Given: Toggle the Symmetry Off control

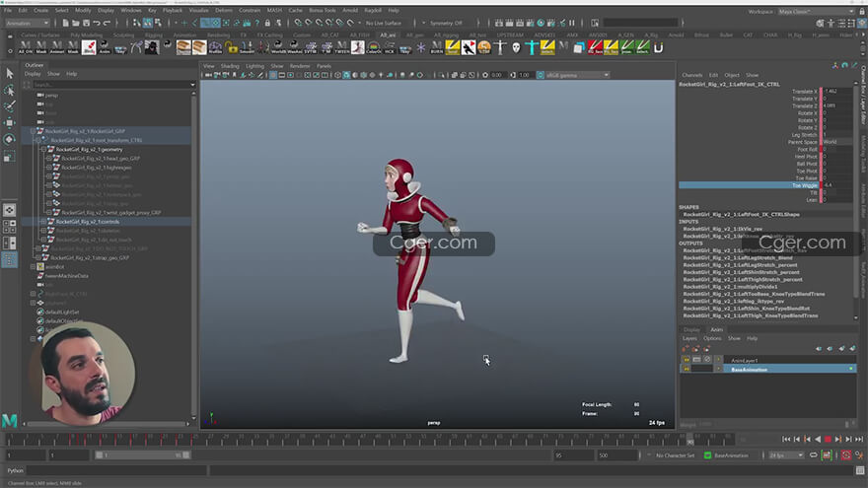Looking at the screenshot, I should coord(446,24).
